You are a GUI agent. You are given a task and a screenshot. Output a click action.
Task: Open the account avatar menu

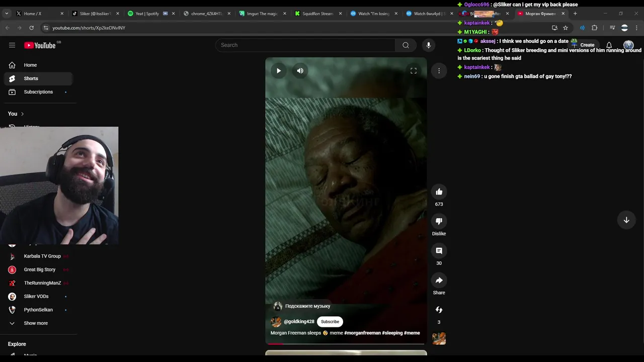pos(628,45)
